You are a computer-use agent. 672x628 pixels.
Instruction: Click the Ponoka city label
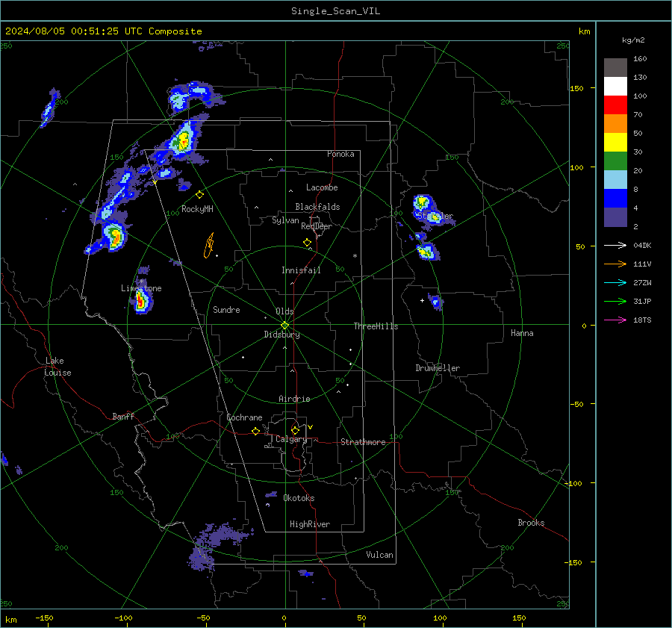[340, 154]
